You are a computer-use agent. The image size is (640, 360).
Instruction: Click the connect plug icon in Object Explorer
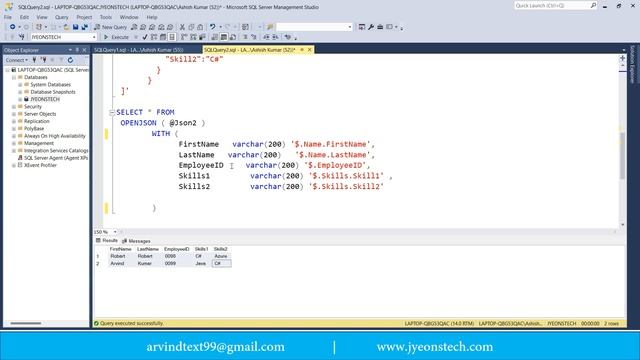34,60
